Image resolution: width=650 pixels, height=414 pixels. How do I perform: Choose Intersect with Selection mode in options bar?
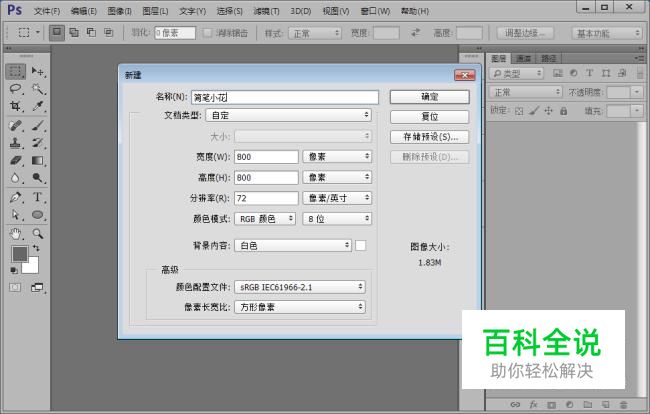pyautogui.click(x=109, y=32)
